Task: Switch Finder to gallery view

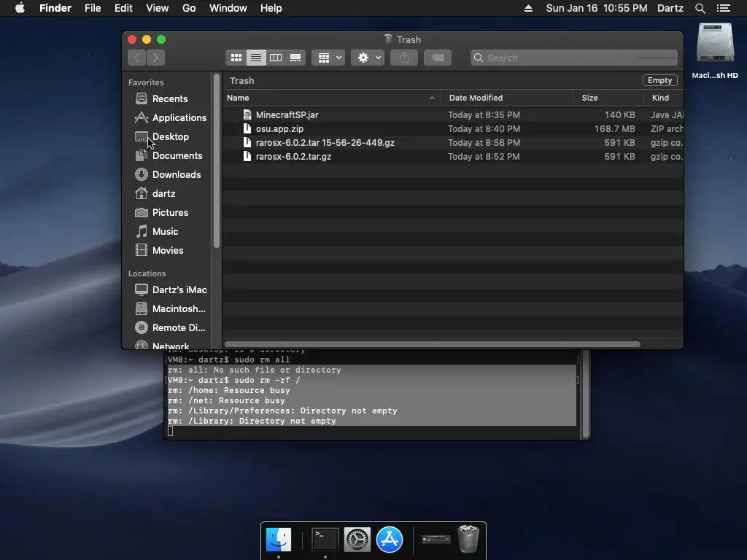Action: (295, 58)
